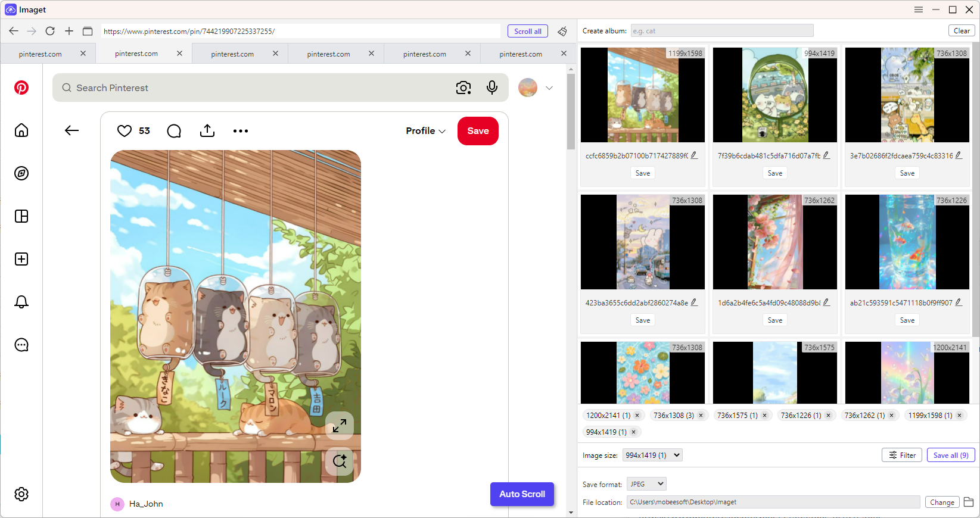Create a new pin with plus icon
The image size is (980, 518).
(x=21, y=259)
